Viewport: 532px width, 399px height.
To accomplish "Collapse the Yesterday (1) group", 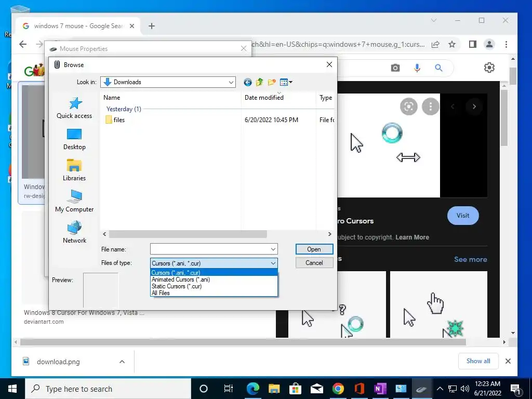I will click(x=124, y=109).
